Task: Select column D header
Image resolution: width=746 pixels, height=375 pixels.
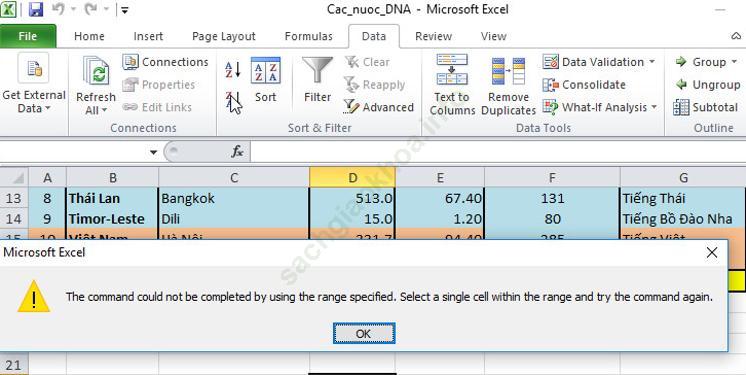Action: [352, 178]
